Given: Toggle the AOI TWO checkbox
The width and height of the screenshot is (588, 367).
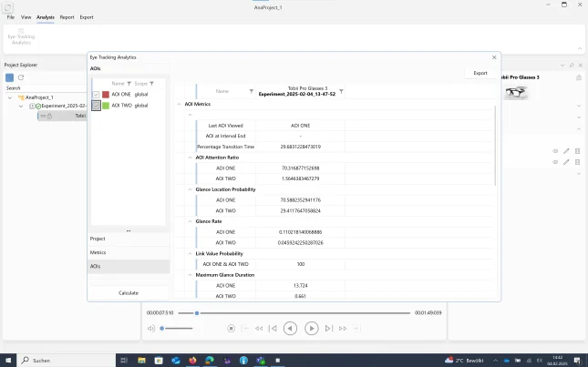Looking at the screenshot, I should click(96, 106).
